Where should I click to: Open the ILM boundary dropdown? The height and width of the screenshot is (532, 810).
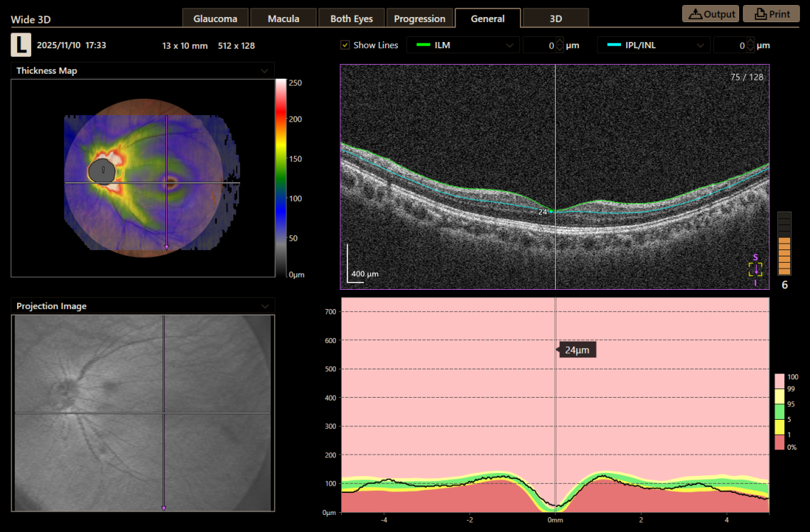510,45
